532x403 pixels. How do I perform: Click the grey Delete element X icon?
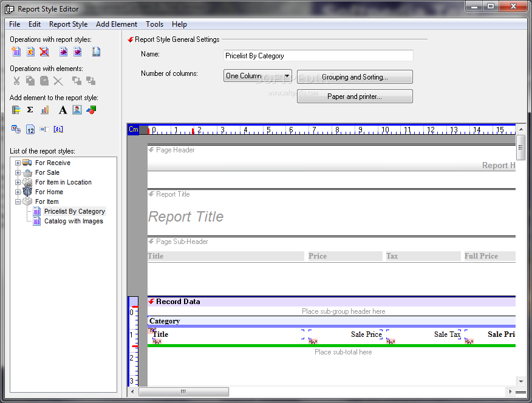(x=58, y=81)
